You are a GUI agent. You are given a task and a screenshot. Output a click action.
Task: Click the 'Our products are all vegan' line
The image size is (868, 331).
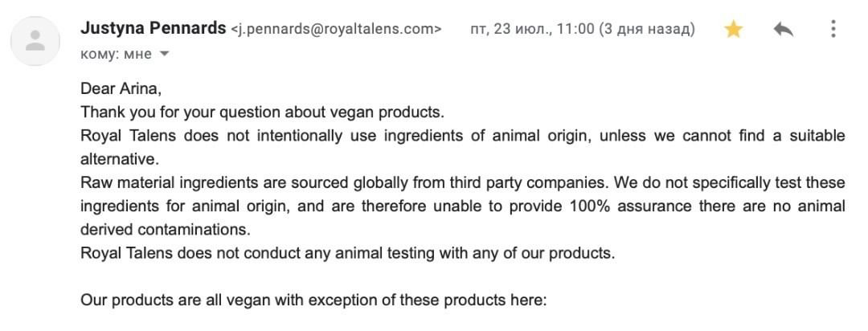point(313,300)
